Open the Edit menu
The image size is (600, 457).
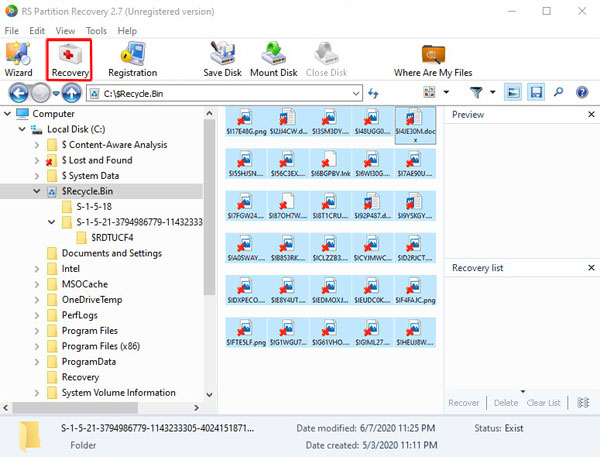tap(37, 31)
